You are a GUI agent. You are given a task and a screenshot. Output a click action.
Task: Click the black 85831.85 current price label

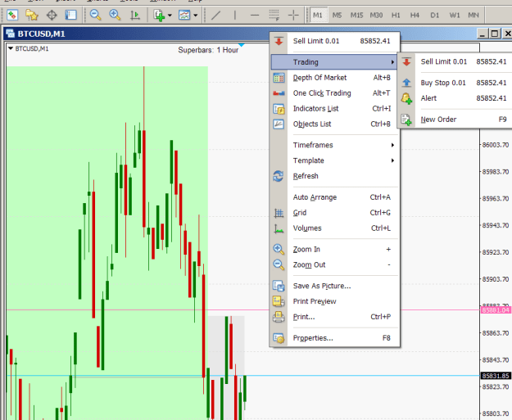click(x=496, y=376)
